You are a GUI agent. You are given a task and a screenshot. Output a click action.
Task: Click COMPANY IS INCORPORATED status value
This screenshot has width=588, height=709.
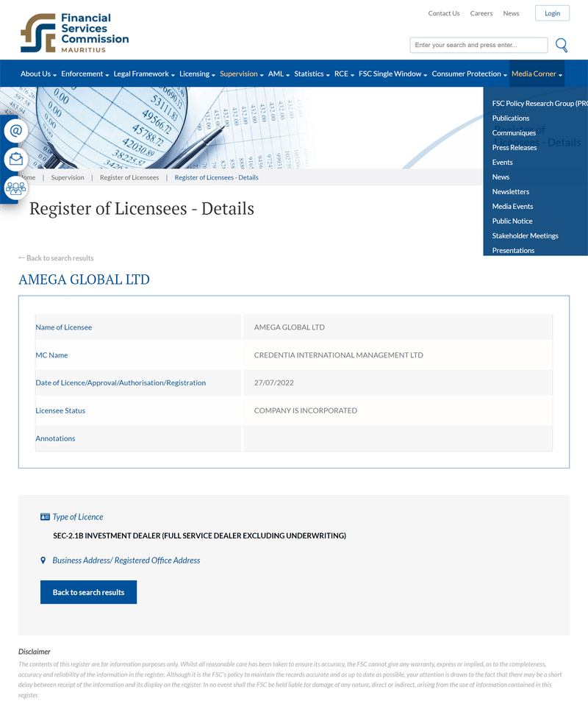(x=306, y=410)
